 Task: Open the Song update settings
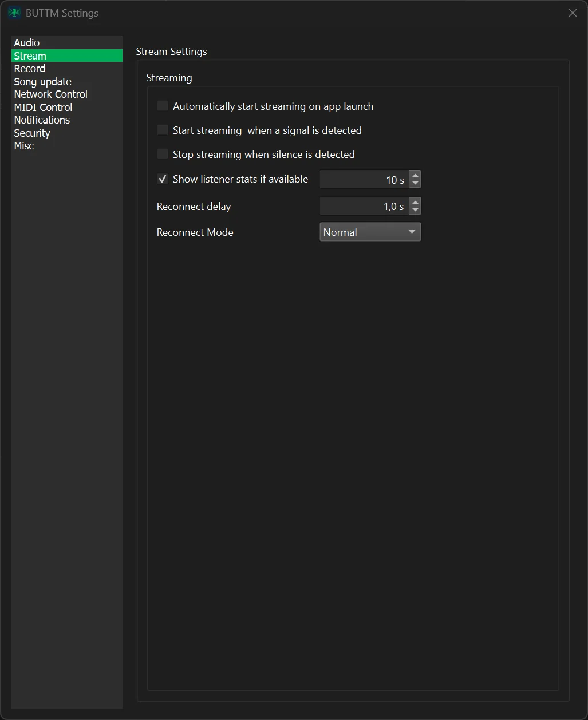[x=42, y=81]
